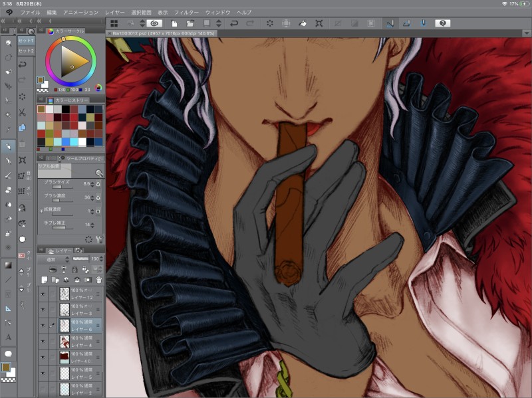The width and height of the screenshot is (532, 398).
Task: Click the tool property magnifier icon
Action: [99, 173]
